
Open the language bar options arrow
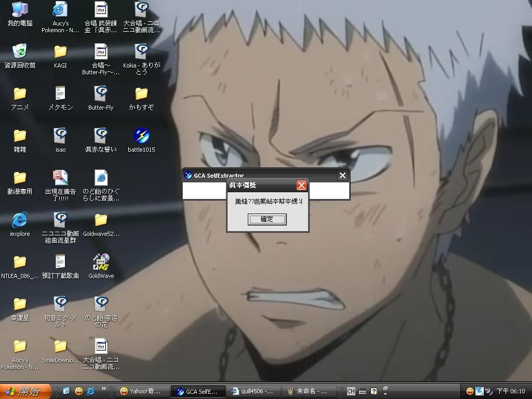coord(385,394)
